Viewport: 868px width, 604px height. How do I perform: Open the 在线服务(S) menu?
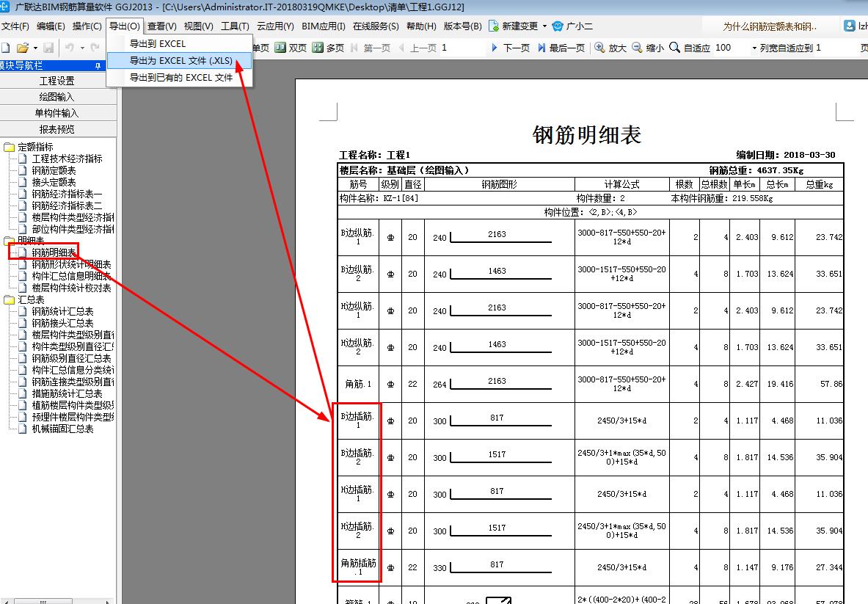(376, 26)
